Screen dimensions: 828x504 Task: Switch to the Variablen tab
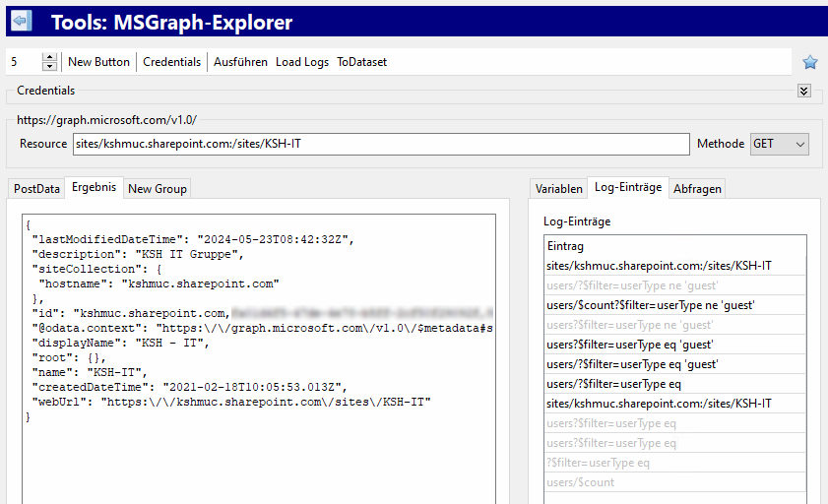[558, 188]
